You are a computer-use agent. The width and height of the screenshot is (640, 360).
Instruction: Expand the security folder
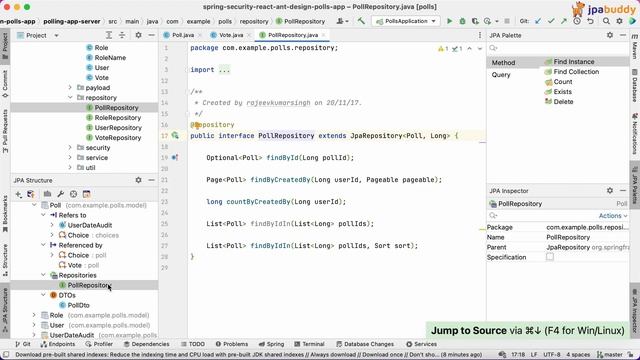(x=70, y=147)
